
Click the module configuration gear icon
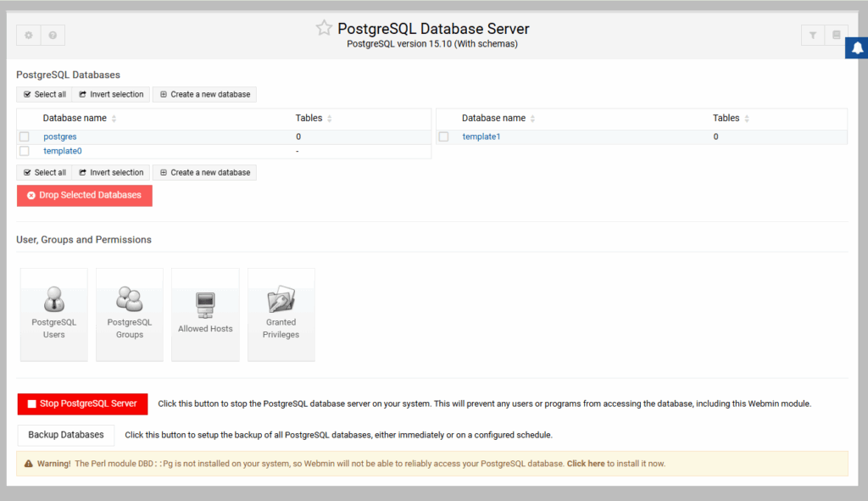29,35
